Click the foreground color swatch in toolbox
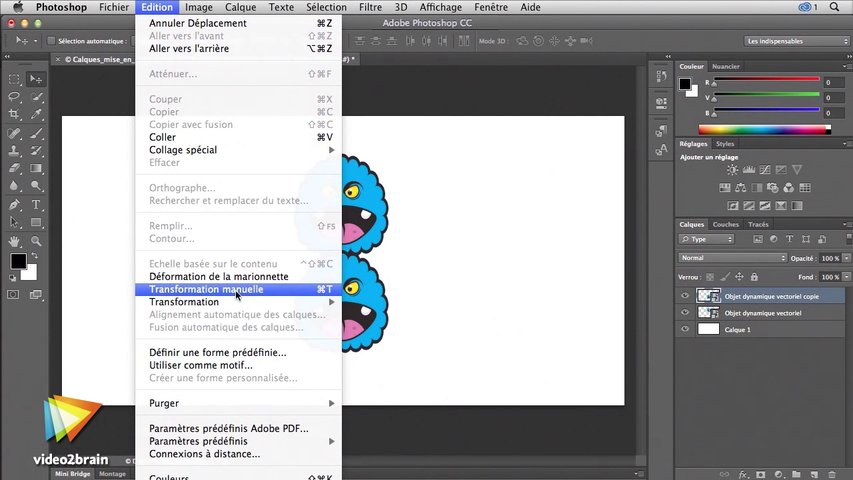 coord(18,261)
